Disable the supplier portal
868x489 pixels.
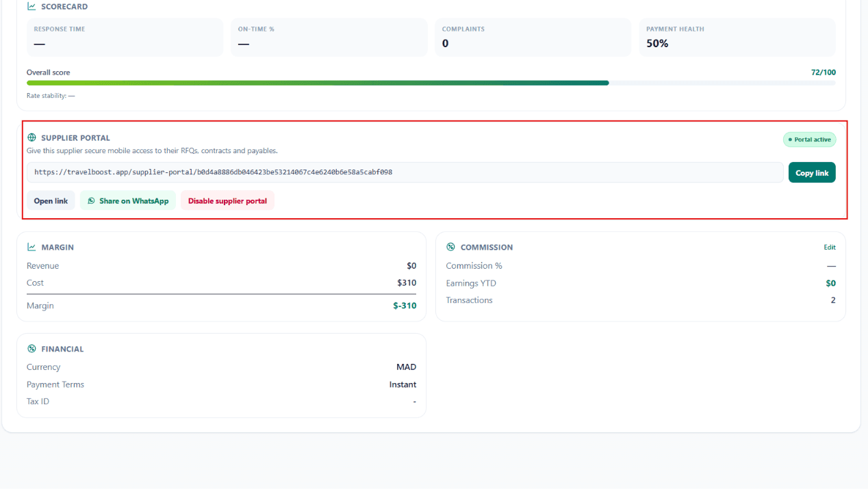point(227,201)
